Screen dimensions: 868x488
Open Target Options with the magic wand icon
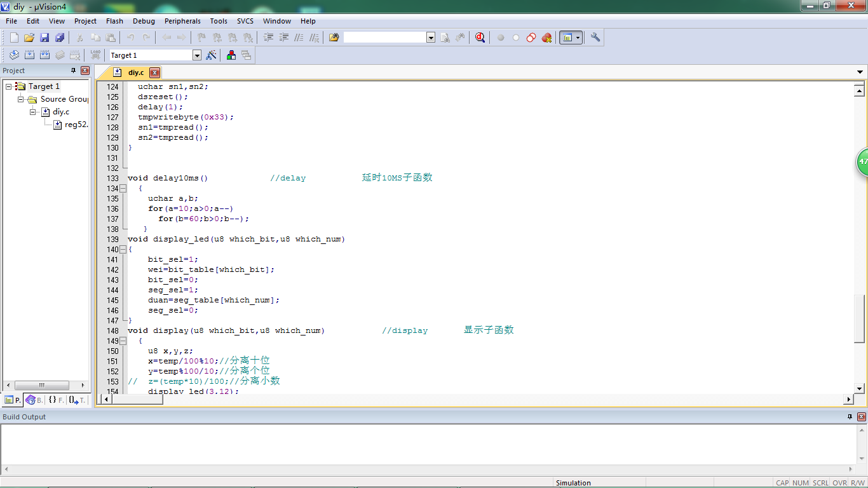pyautogui.click(x=212, y=55)
